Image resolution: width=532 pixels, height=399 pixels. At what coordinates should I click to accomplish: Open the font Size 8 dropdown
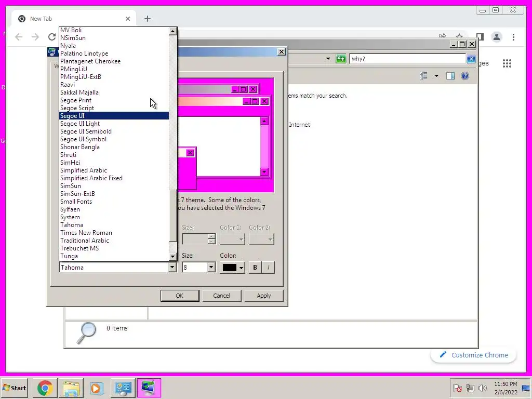(211, 268)
